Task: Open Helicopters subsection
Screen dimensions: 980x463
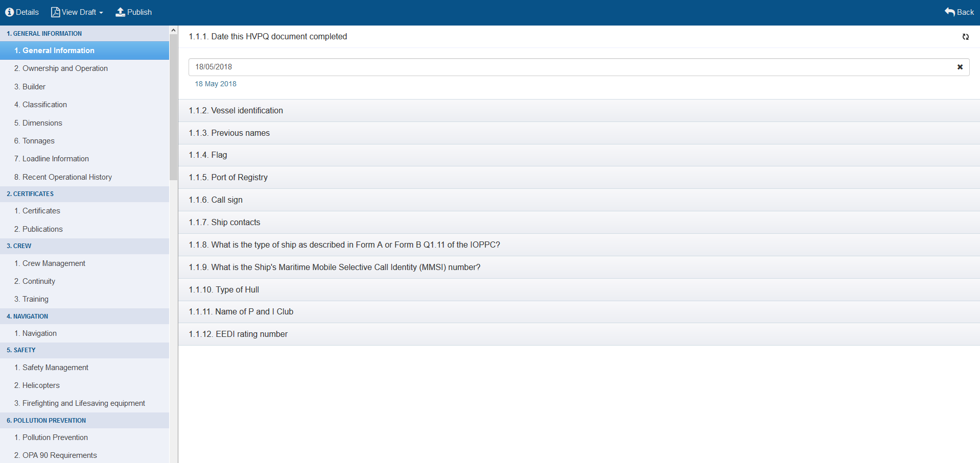Action: [x=84, y=385]
